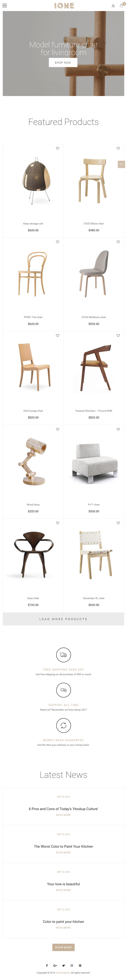Click Load More Products bar

(63, 619)
